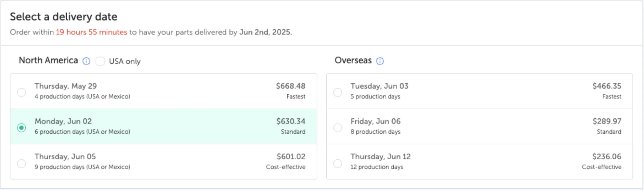Click the '19 hours 55 minutes' countdown text

click(91, 32)
